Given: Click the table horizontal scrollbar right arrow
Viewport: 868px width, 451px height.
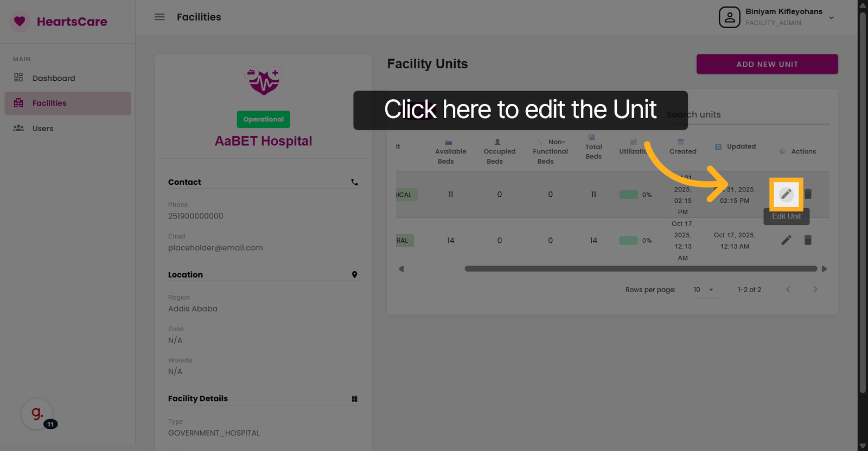Looking at the screenshot, I should coord(824,269).
